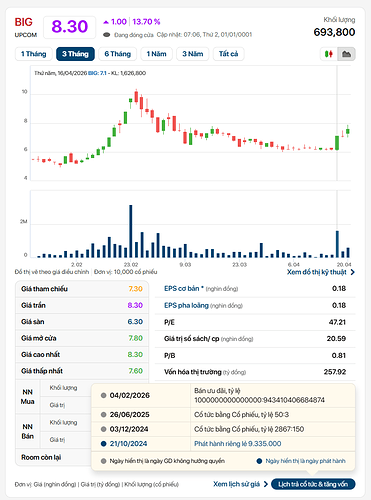Open Xem lịch sử giá link

click(x=236, y=484)
